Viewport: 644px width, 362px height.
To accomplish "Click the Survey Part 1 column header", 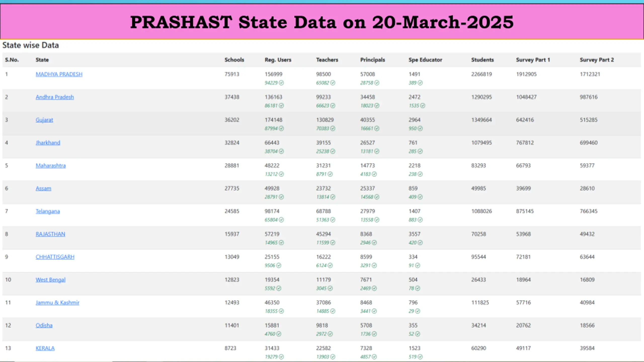I will coord(533,60).
